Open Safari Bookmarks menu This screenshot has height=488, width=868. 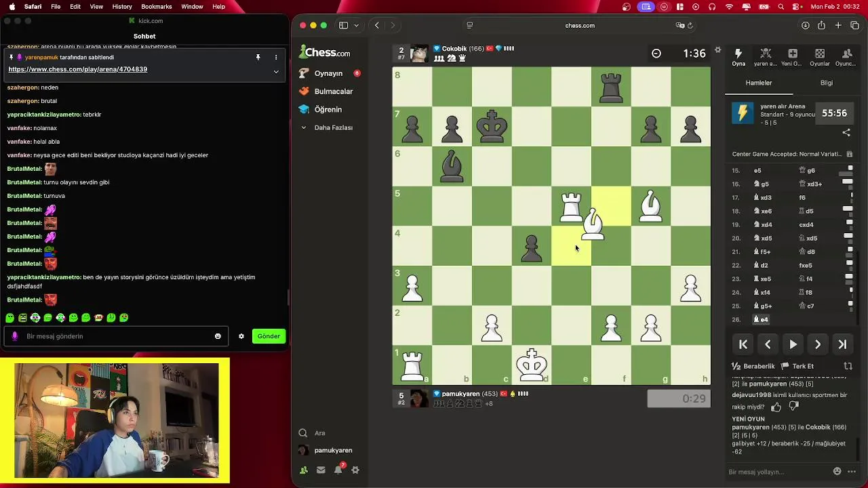click(x=157, y=6)
